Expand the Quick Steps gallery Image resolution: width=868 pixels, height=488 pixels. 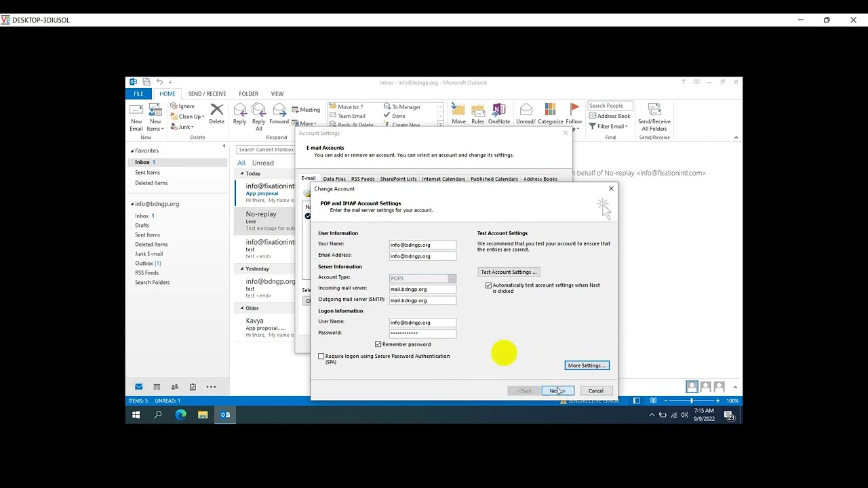(441, 125)
